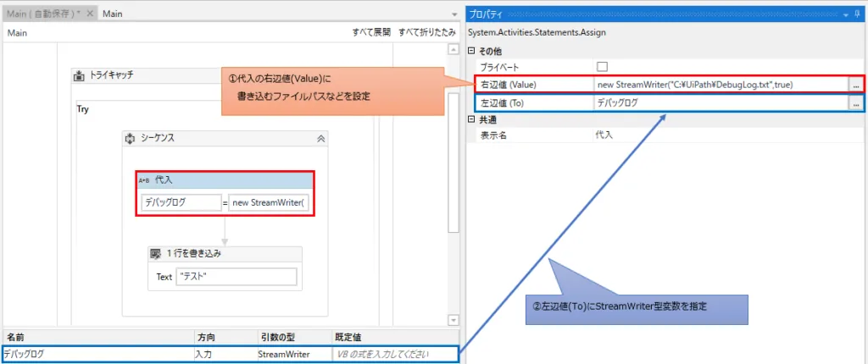This screenshot has height=364, width=868.
Task: Click the Text field containing "テスト"
Action: click(236, 277)
